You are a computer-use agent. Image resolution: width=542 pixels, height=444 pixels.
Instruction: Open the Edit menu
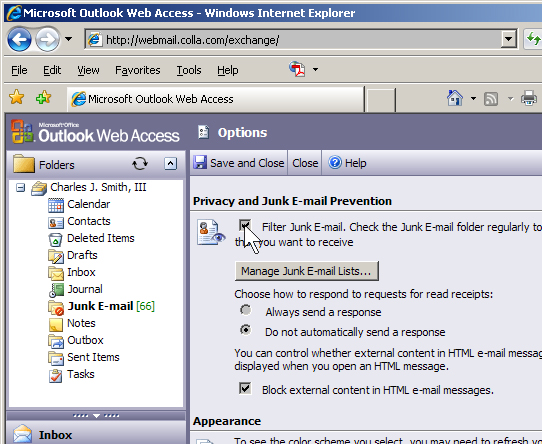pyautogui.click(x=52, y=70)
